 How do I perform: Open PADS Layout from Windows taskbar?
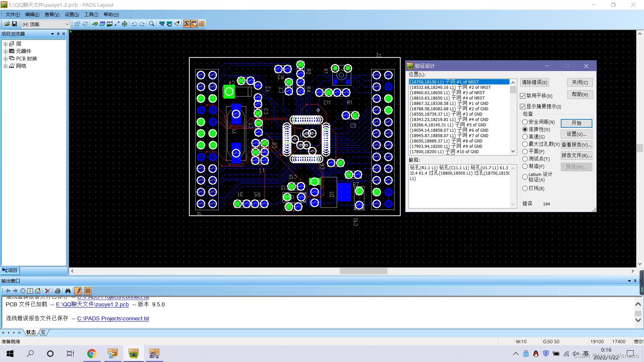[133, 353]
